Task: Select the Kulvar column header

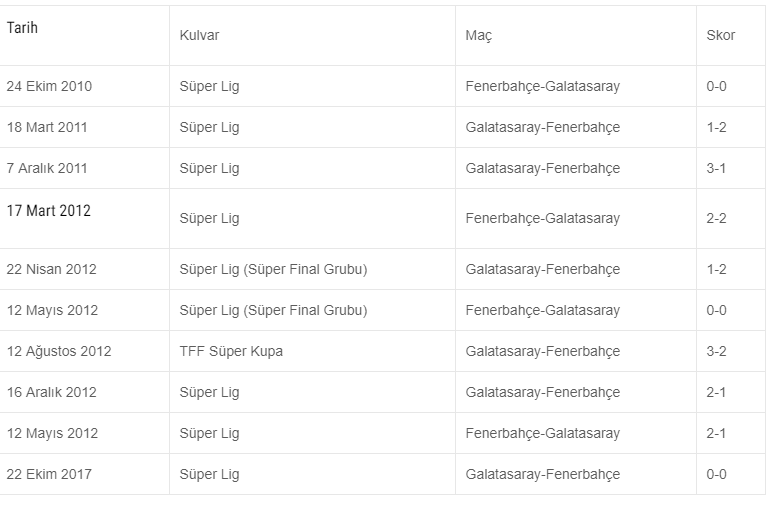Action: [x=199, y=36]
